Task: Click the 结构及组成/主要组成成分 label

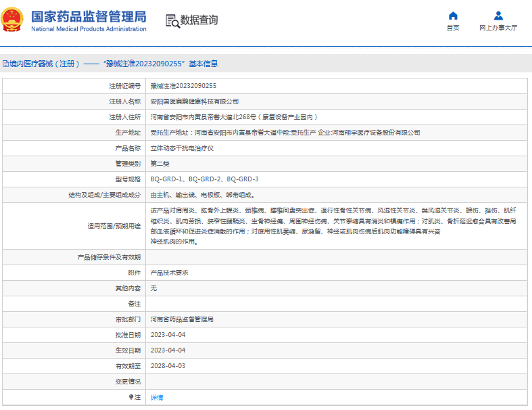Action: [x=105, y=195]
